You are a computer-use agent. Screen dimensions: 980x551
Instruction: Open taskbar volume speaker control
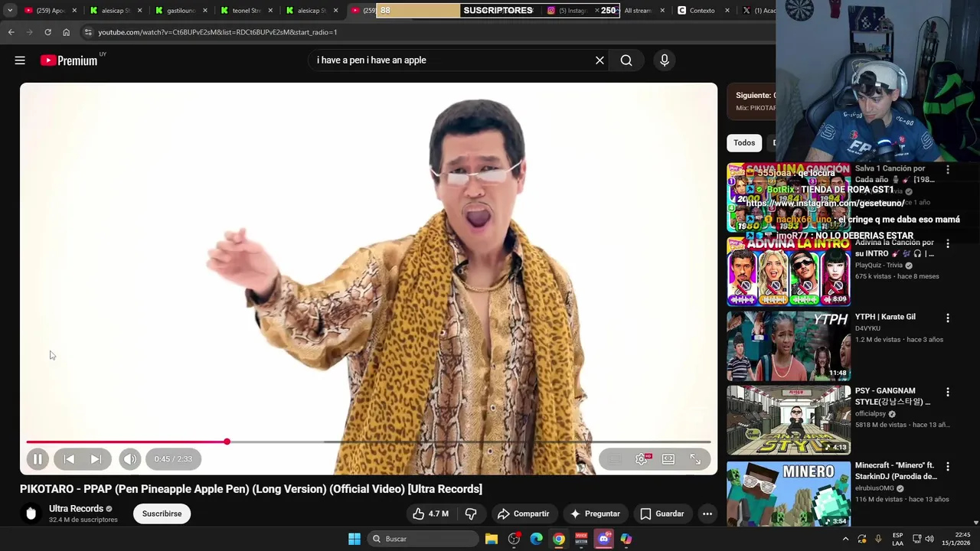click(x=929, y=539)
